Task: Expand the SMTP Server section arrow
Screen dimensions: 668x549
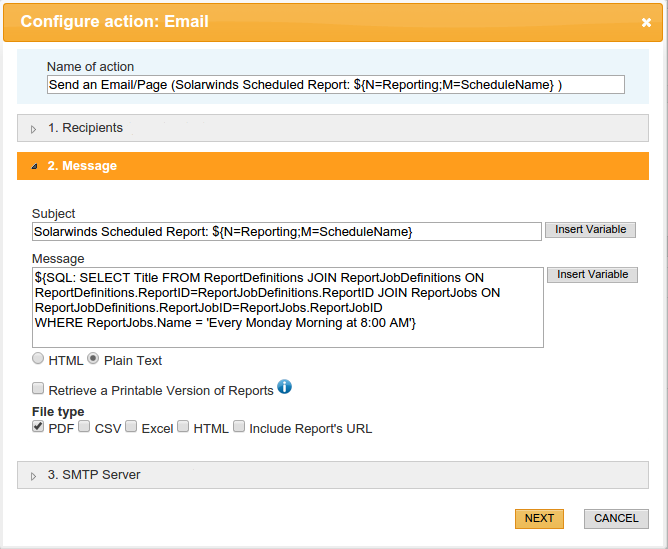Action: [34, 476]
